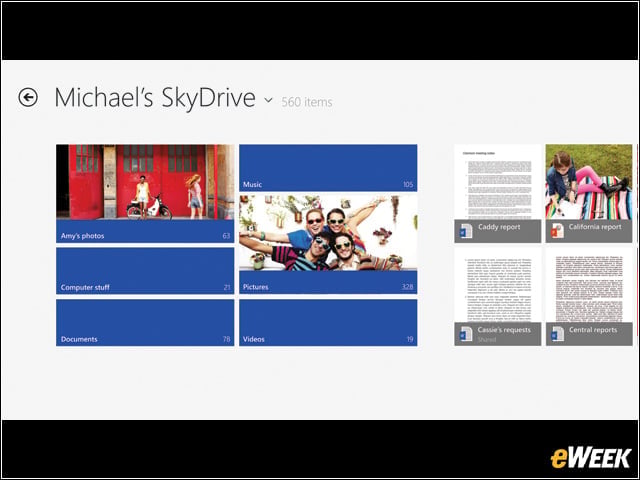Open the Videos folder tile
This screenshot has height=480, width=640.
click(328, 322)
